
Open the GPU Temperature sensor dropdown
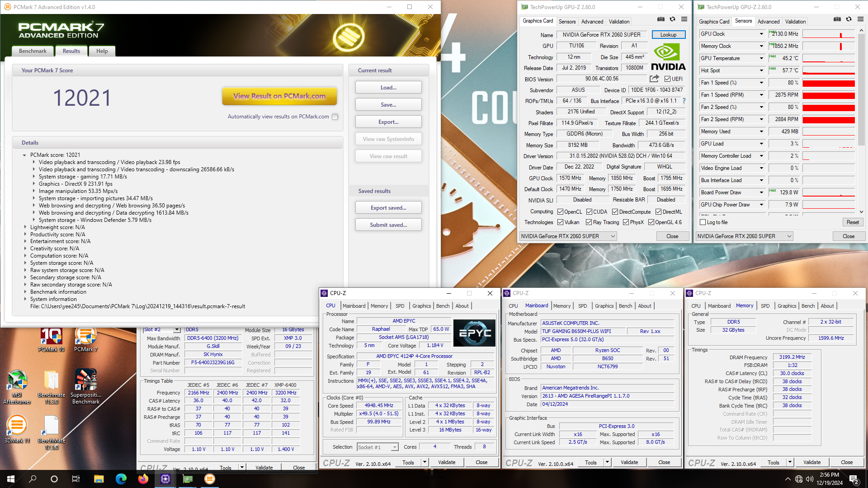pyautogui.click(x=761, y=58)
